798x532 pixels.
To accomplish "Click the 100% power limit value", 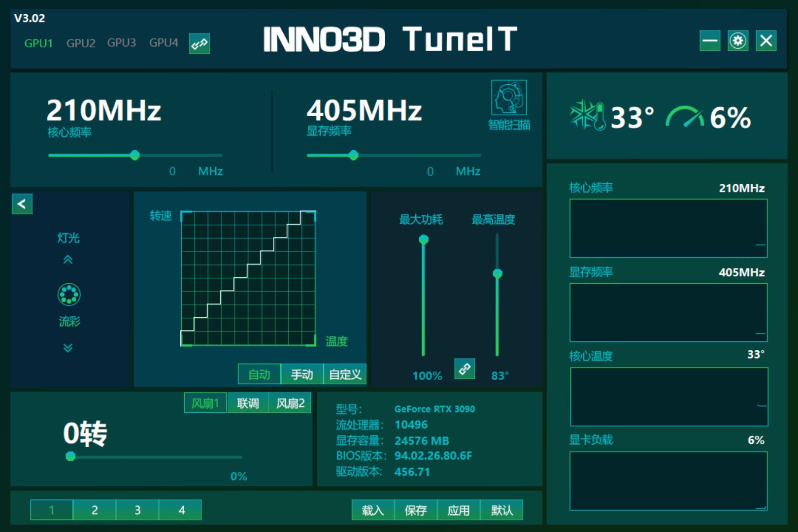I will pyautogui.click(x=427, y=376).
